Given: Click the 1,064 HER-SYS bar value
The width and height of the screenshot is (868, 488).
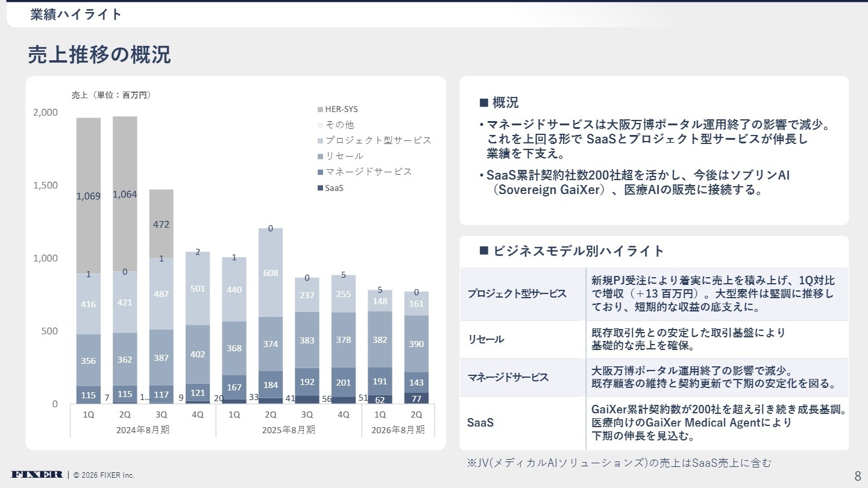Looking at the screenshot, I should pyautogui.click(x=124, y=195).
